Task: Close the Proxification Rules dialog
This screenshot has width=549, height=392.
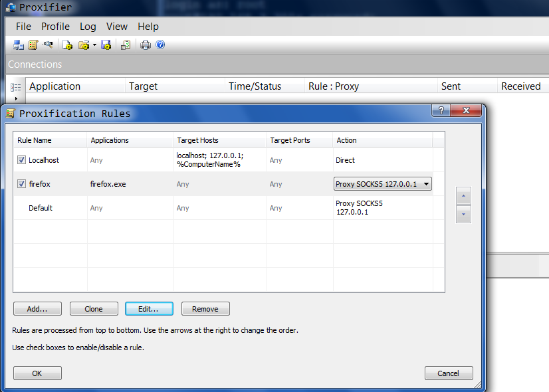Action: pos(466,110)
